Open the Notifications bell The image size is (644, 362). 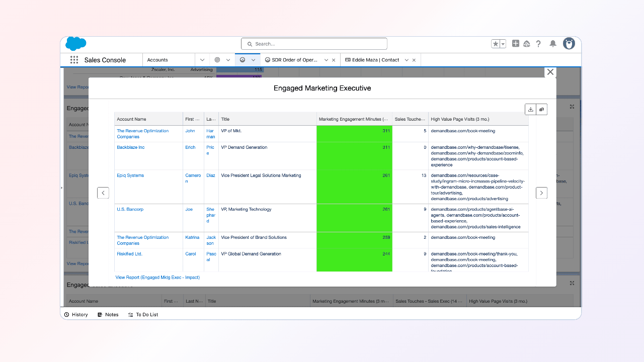tap(553, 44)
